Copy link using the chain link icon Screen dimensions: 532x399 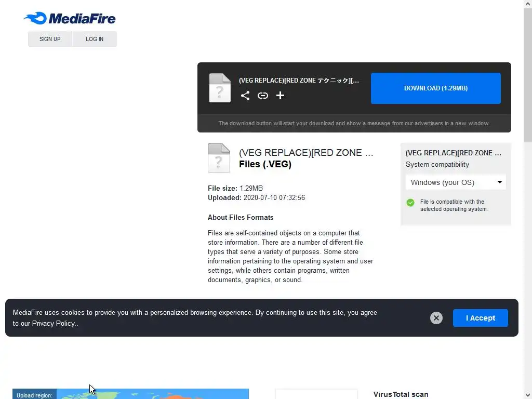[x=262, y=96]
